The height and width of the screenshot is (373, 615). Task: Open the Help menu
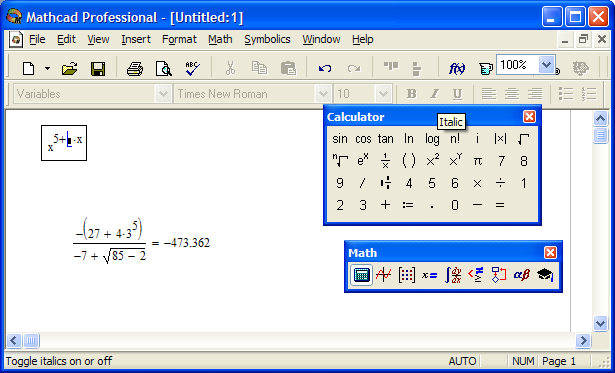pos(362,39)
